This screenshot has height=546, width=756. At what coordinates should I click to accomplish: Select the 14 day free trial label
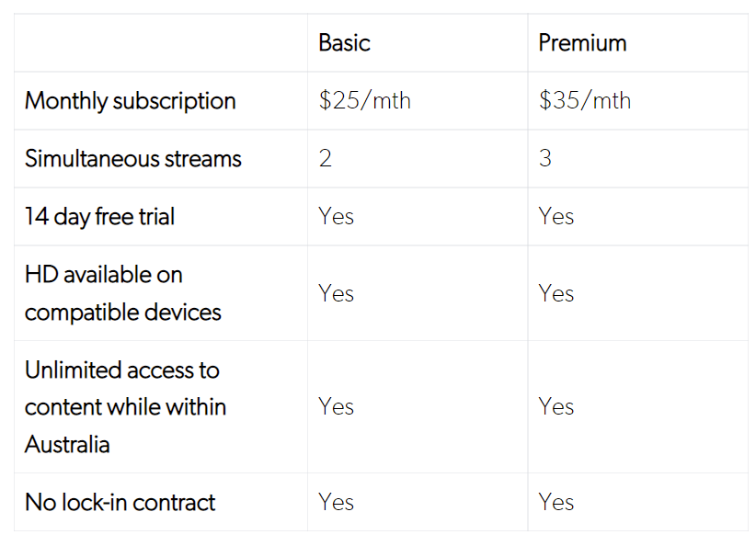99,217
